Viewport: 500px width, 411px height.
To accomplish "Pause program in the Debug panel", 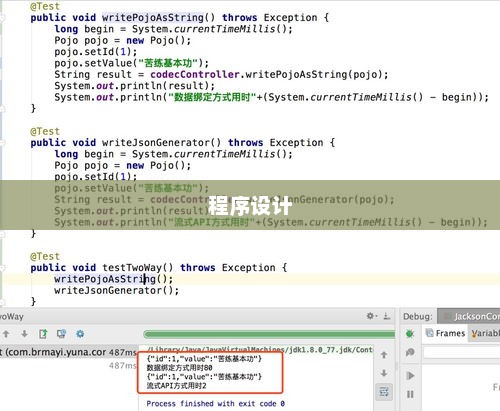I will 410,394.
